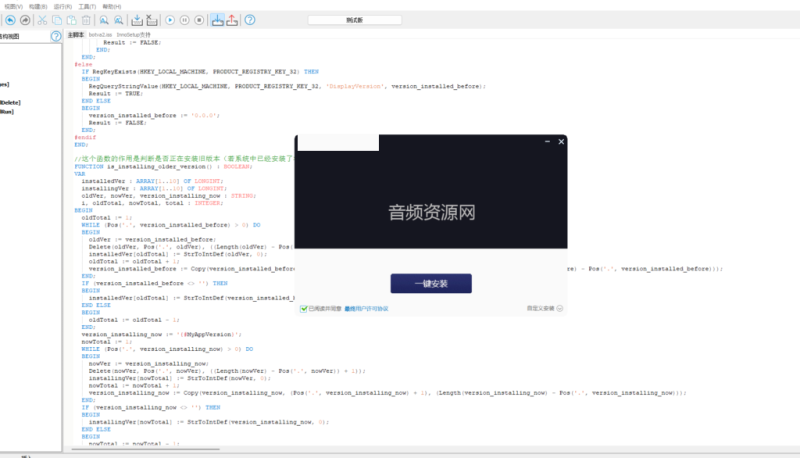Screen dimensions: 800x458
Task: Stop run with the stop button
Action: [199, 20]
